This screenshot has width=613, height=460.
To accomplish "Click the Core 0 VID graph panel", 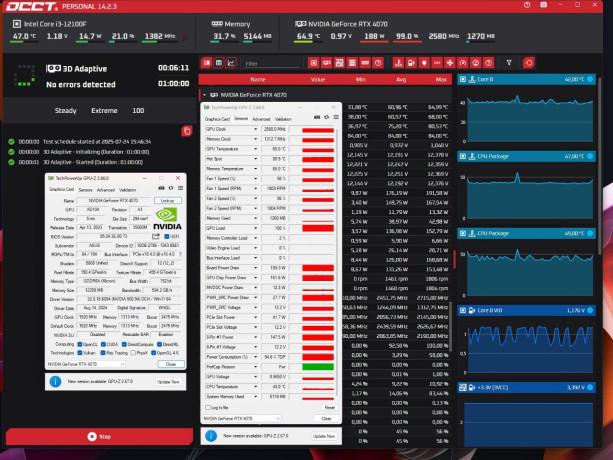I will click(526, 339).
